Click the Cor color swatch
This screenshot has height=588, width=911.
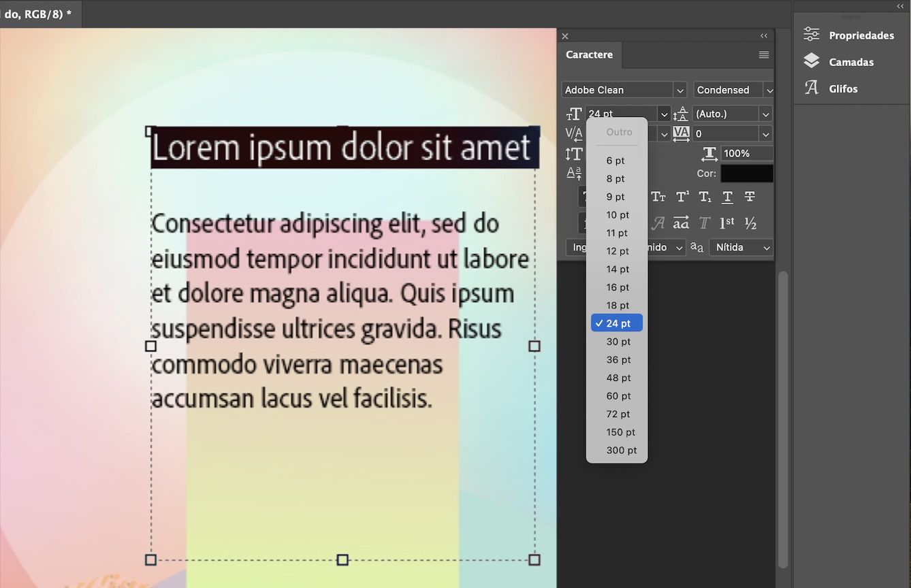pos(747,174)
